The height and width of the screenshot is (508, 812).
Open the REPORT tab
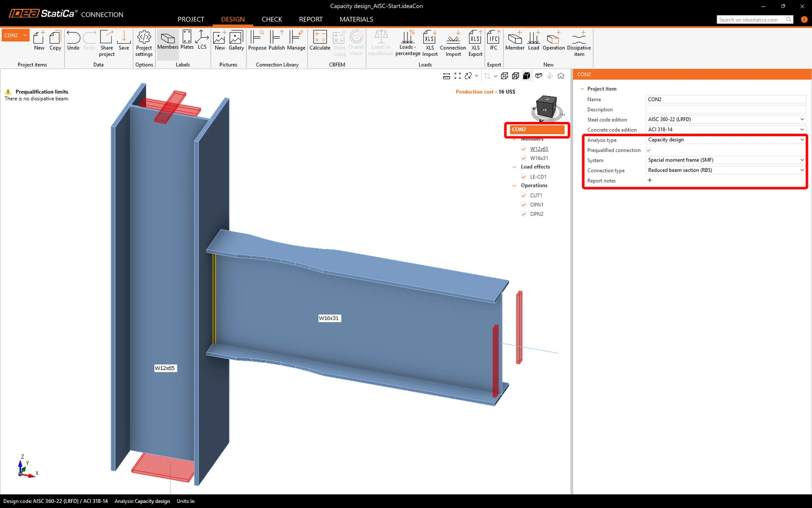pyautogui.click(x=311, y=19)
